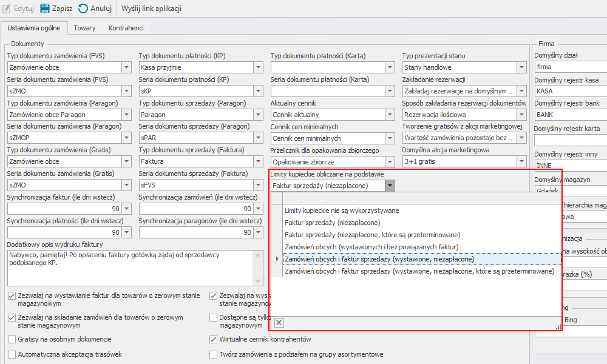Click the dropdown list resize grip

[558, 327]
